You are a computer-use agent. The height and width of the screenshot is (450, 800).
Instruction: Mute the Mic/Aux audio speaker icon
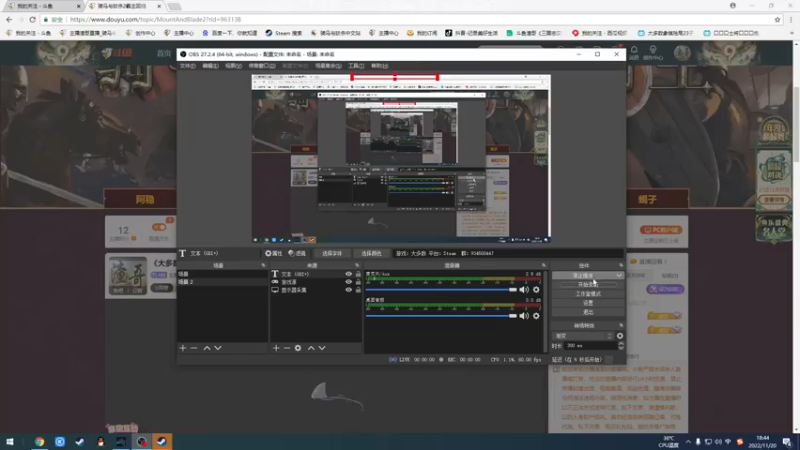point(524,290)
